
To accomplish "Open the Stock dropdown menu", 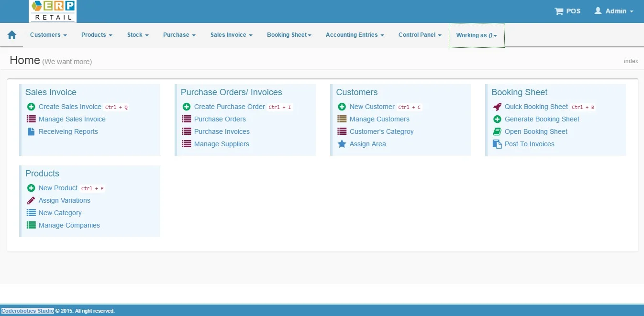I will click(138, 35).
